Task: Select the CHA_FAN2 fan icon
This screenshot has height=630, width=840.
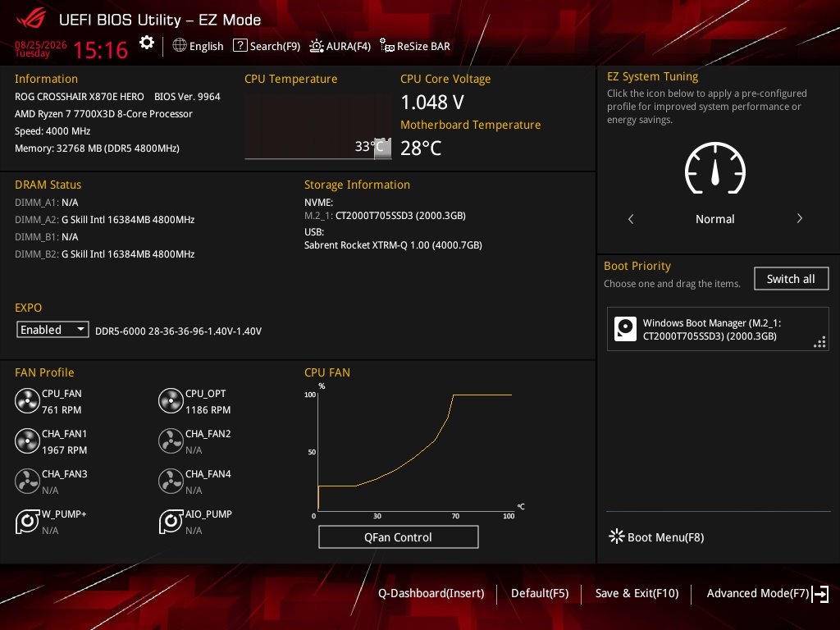Action: coord(171,441)
